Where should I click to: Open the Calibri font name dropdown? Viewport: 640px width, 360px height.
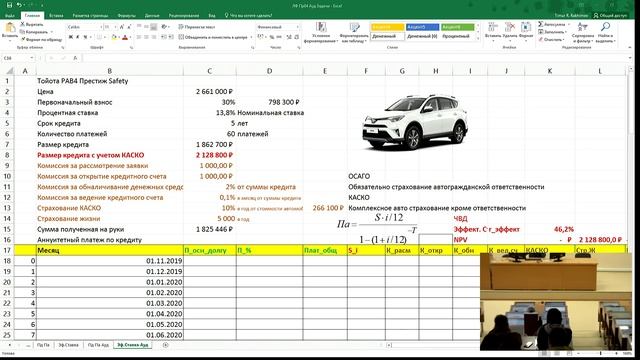(x=101, y=27)
